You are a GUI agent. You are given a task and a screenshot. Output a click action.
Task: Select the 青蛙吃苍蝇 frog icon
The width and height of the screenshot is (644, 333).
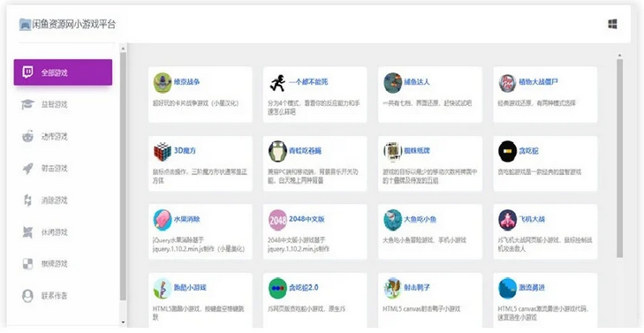pyautogui.click(x=277, y=152)
